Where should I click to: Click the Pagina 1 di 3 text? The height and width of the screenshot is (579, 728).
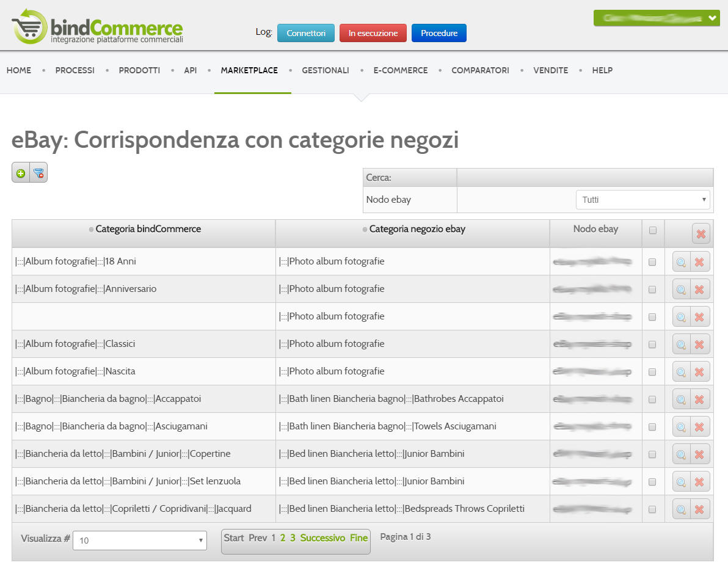point(406,537)
